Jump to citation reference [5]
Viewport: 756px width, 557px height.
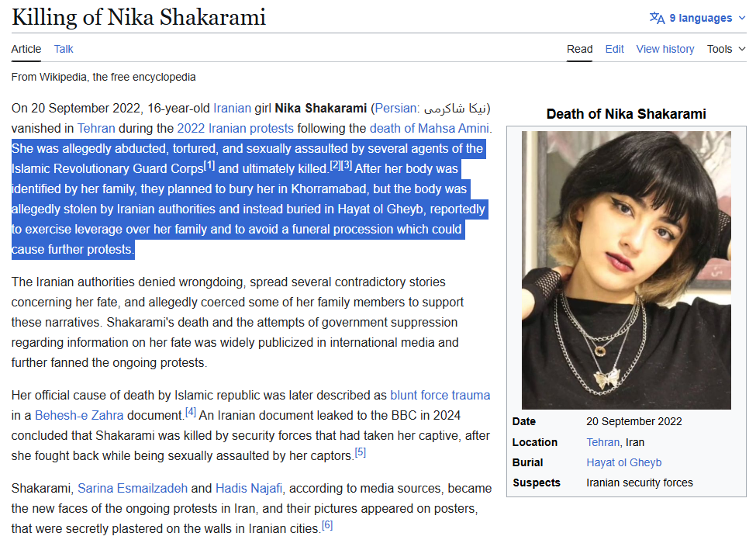point(360,452)
